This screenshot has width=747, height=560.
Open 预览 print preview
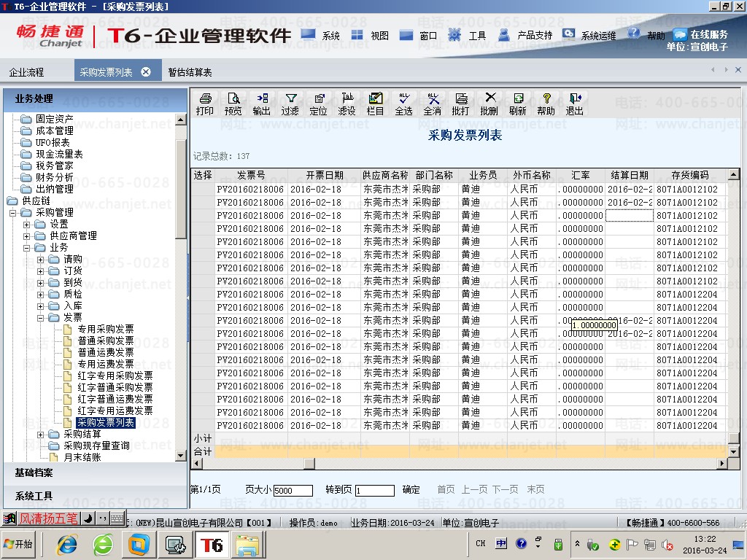[x=233, y=104]
